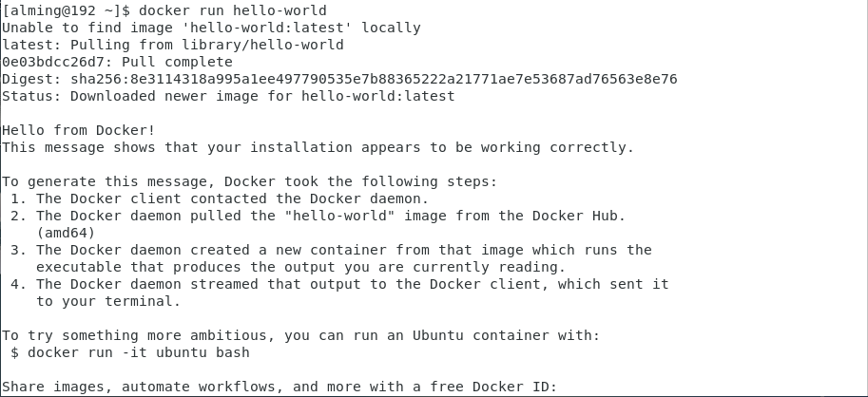Screen dimensions: 868x397
Task: Click the 'Hello from Docker!' greeting
Action: tap(78, 130)
